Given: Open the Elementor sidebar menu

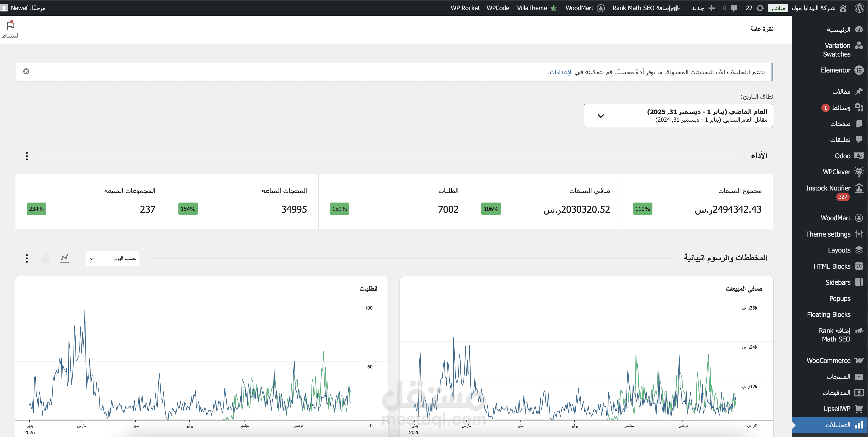Looking at the screenshot, I should pos(835,70).
